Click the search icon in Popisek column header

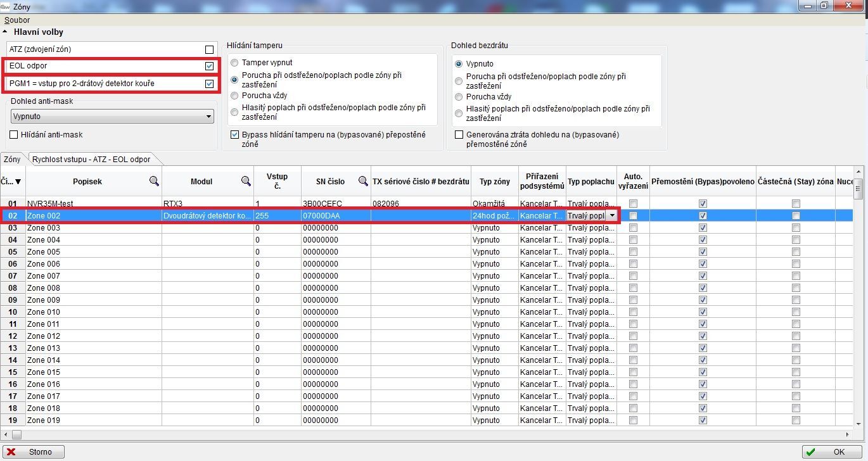(154, 181)
